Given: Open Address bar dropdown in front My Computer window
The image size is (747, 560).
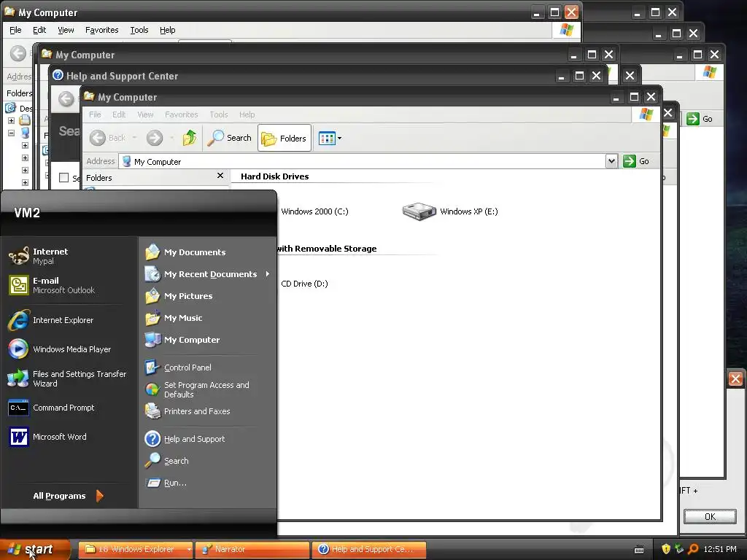Looking at the screenshot, I should (612, 161).
